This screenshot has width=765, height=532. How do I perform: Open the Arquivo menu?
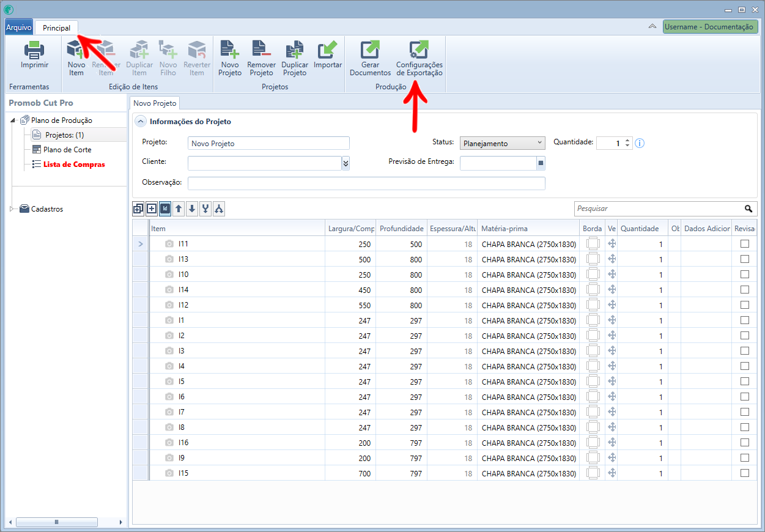[x=18, y=28]
